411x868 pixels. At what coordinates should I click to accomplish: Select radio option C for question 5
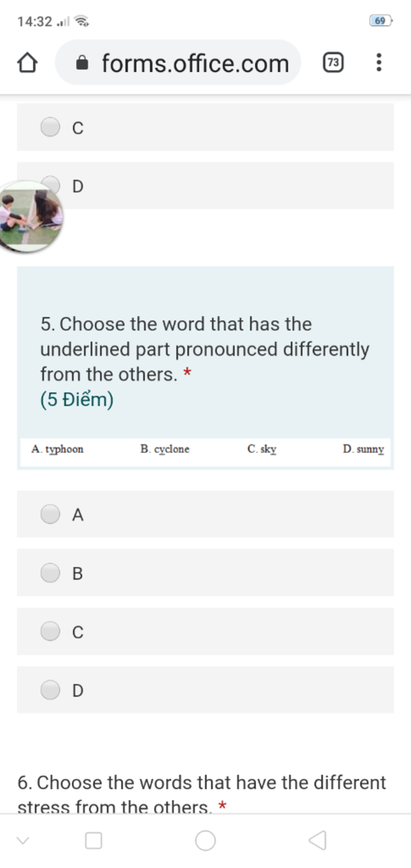pos(205,631)
